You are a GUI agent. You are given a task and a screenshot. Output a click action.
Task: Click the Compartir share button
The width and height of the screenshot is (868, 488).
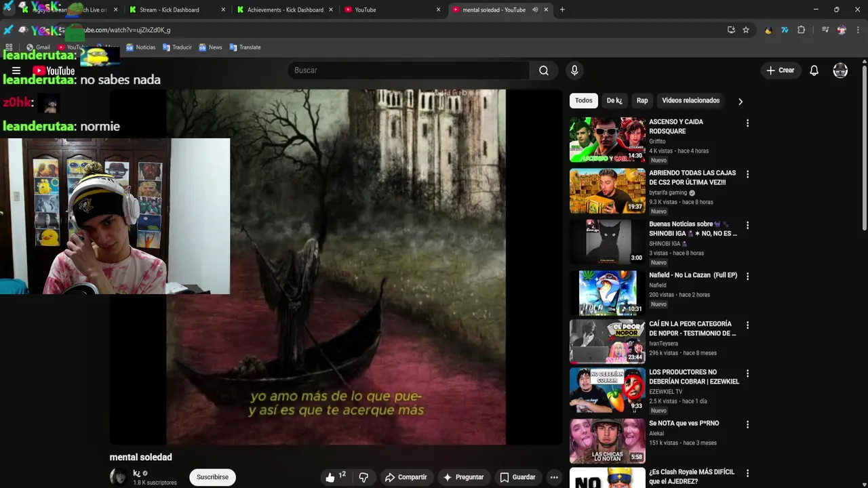[406, 477]
